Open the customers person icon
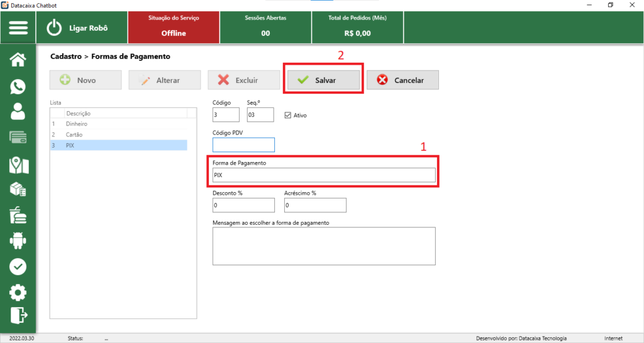Image resolution: width=644 pixels, height=343 pixels. (18, 112)
